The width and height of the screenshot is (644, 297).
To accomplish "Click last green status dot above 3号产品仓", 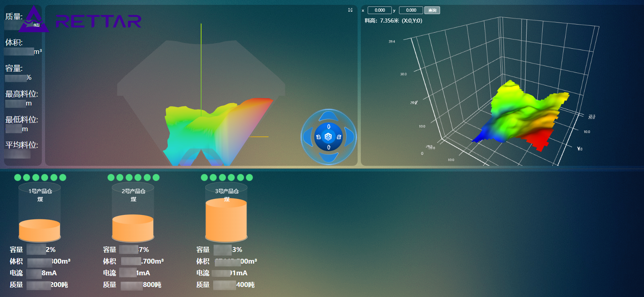I will click(249, 177).
